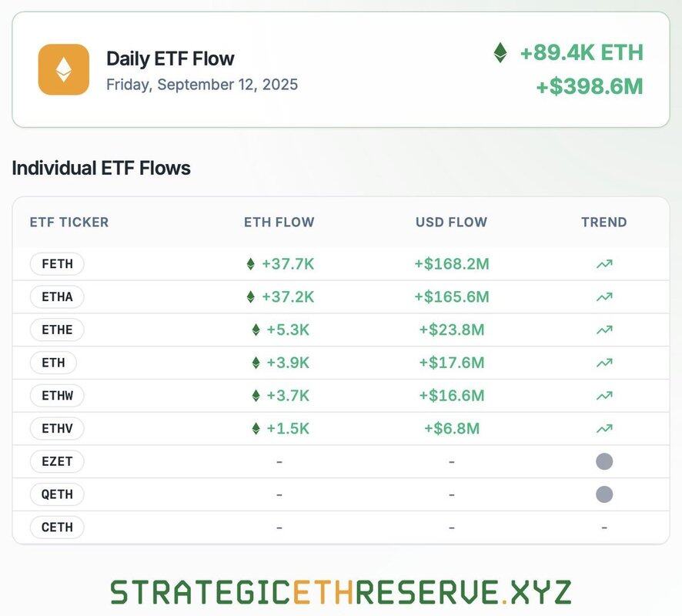The width and height of the screenshot is (682, 616).
Task: Select the ETHW ticker pill
Action: 57,396
